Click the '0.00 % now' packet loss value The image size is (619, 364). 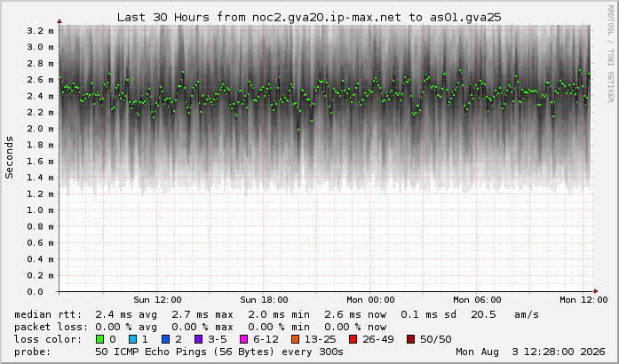tap(355, 327)
